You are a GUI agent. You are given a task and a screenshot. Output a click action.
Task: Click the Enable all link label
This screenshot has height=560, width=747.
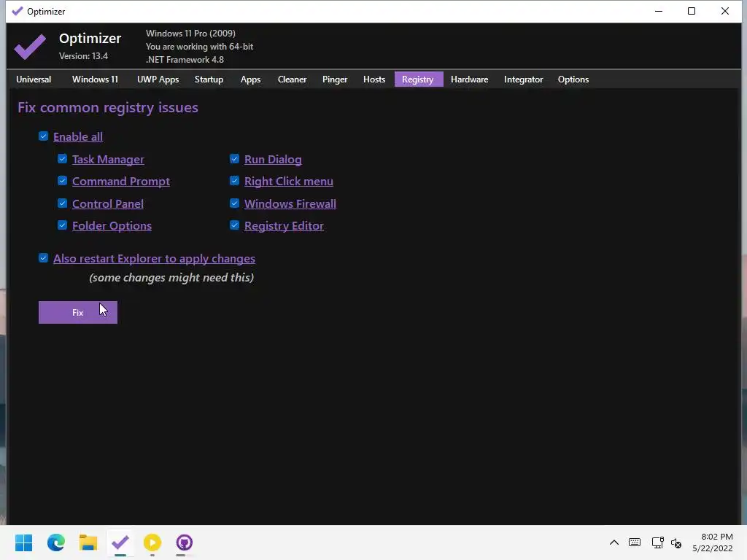coord(77,137)
